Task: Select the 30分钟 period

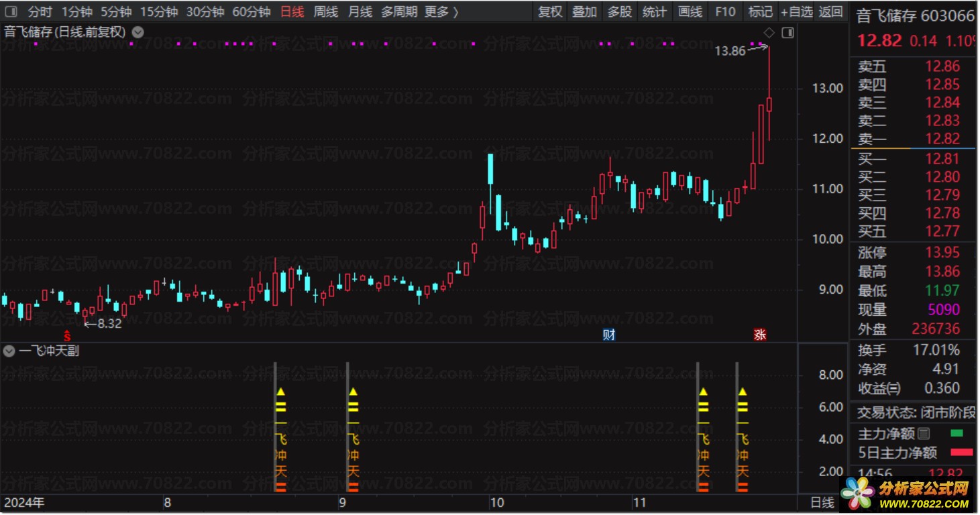Action: [x=205, y=12]
